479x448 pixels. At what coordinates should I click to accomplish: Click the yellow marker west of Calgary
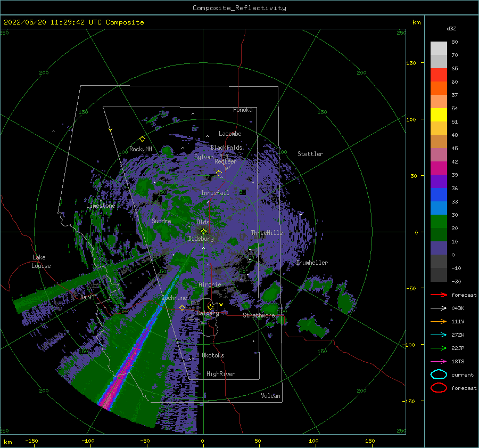tap(183, 307)
